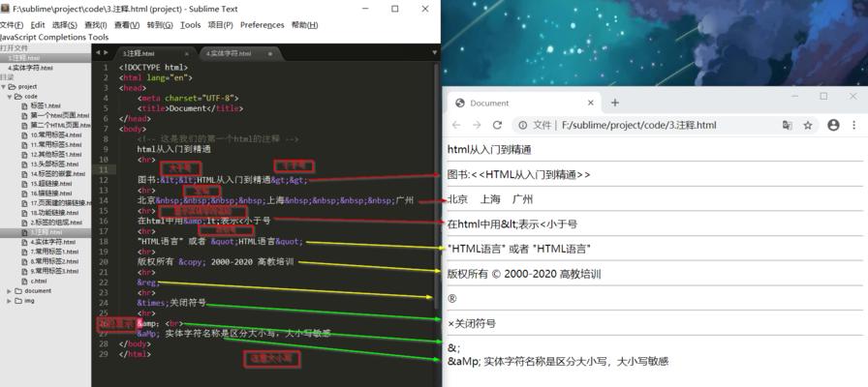Go to next tab with right arrow
The width and height of the screenshot is (868, 387).
106,52
